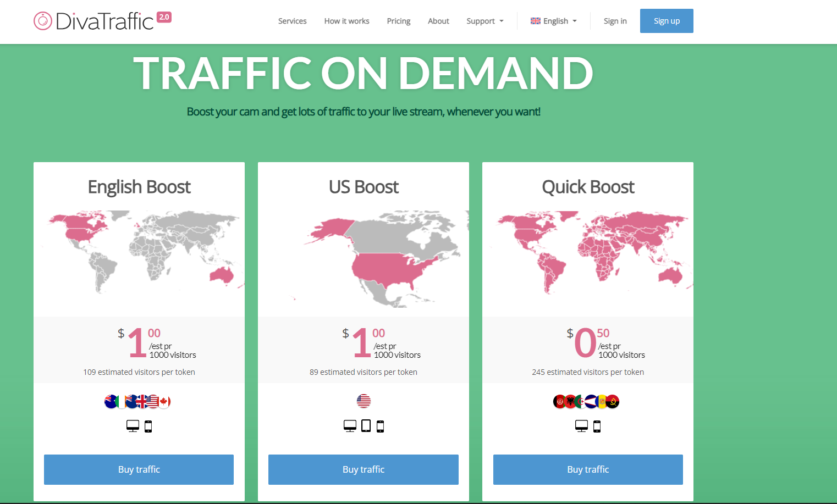Click the Albania flag in Quick Boost
This screenshot has height=504, width=837.
(570, 401)
